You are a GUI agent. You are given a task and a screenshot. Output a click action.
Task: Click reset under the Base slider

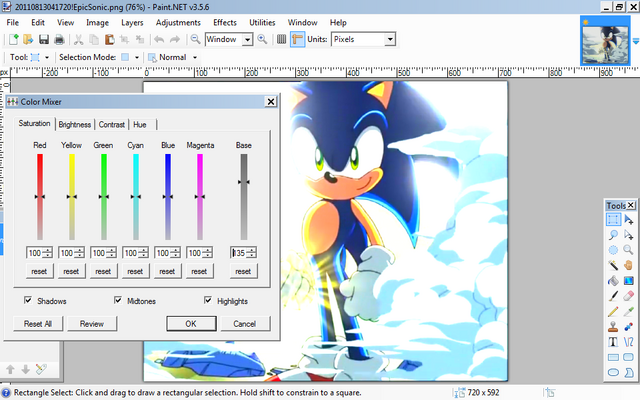(x=243, y=271)
